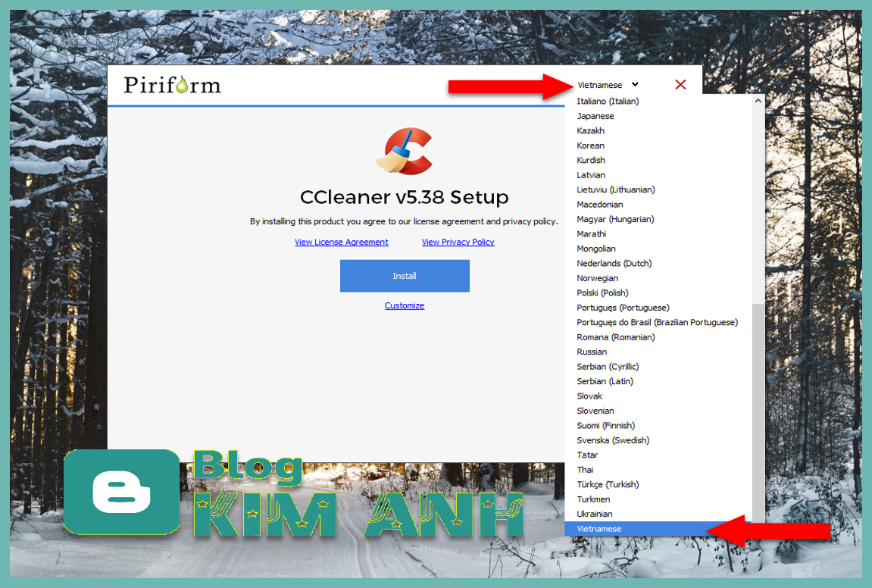Select Mongolian language option

pos(658,249)
